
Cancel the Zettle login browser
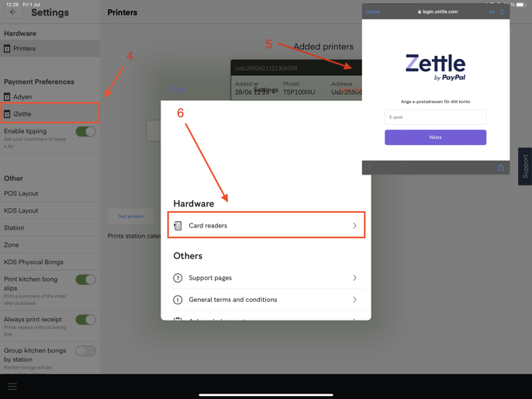click(373, 12)
